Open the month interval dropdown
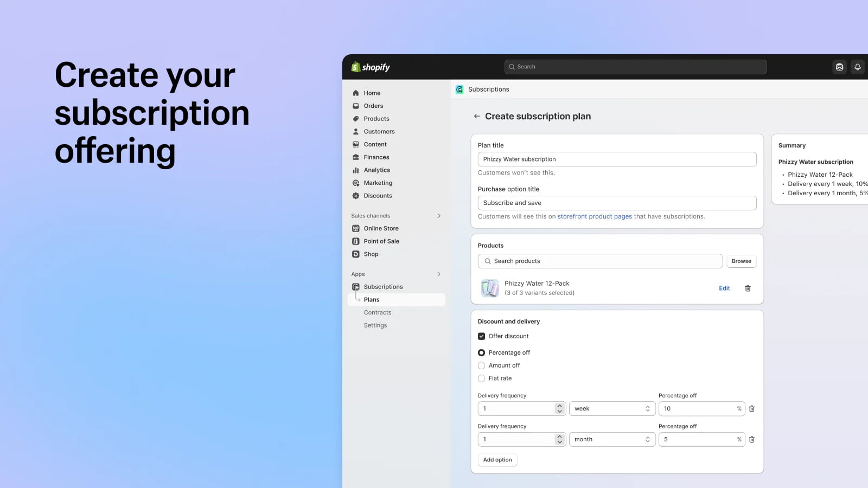Viewport: 868px width, 488px height. (x=612, y=440)
